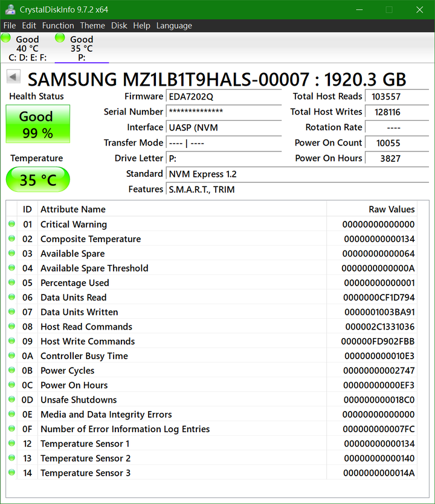Viewport: 435px width, 504px height.
Task: Click status dot of Media and Data Integrity Errors
Action: tap(12, 414)
